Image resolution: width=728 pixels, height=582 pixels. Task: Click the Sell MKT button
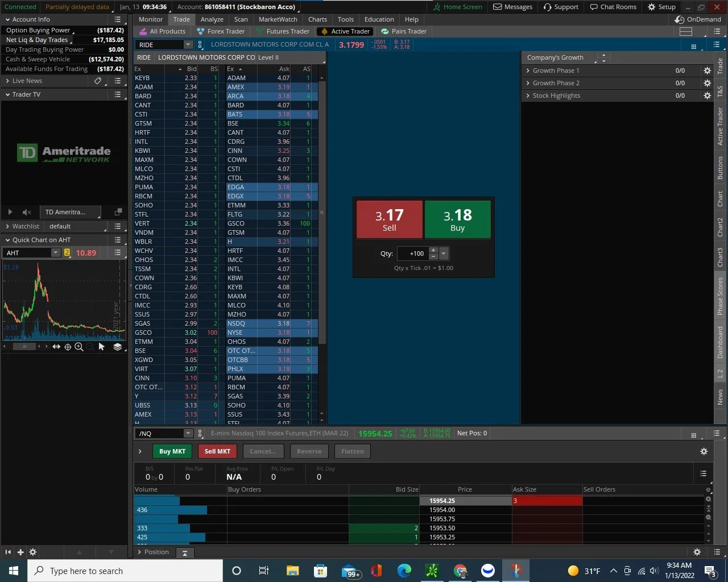(217, 451)
